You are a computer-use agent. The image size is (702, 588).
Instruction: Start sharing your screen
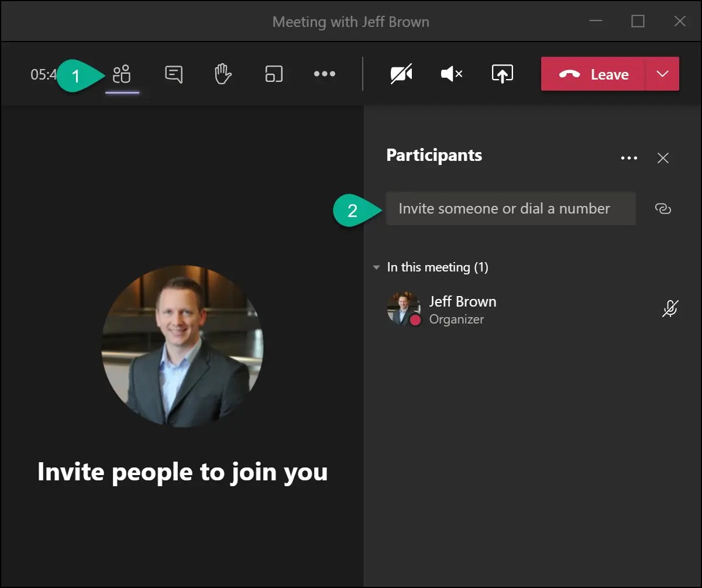click(502, 74)
